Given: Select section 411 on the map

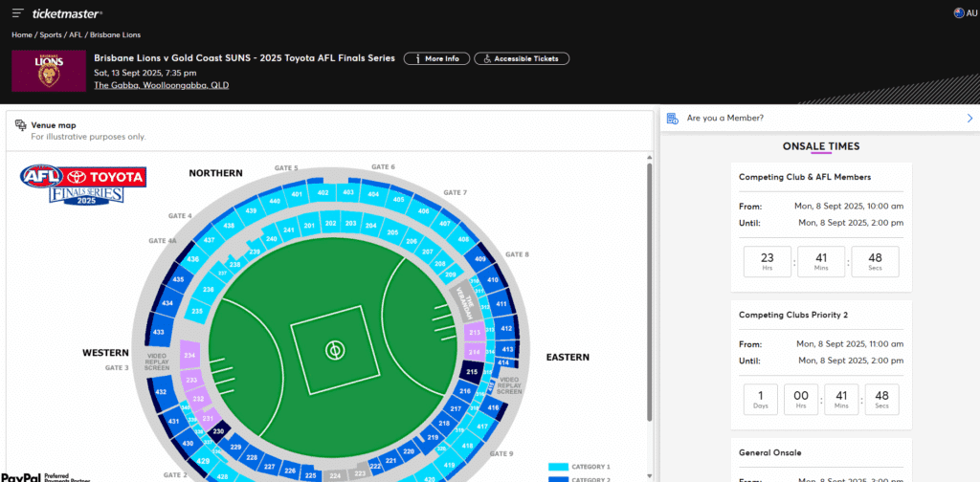Looking at the screenshot, I should click(x=501, y=303).
